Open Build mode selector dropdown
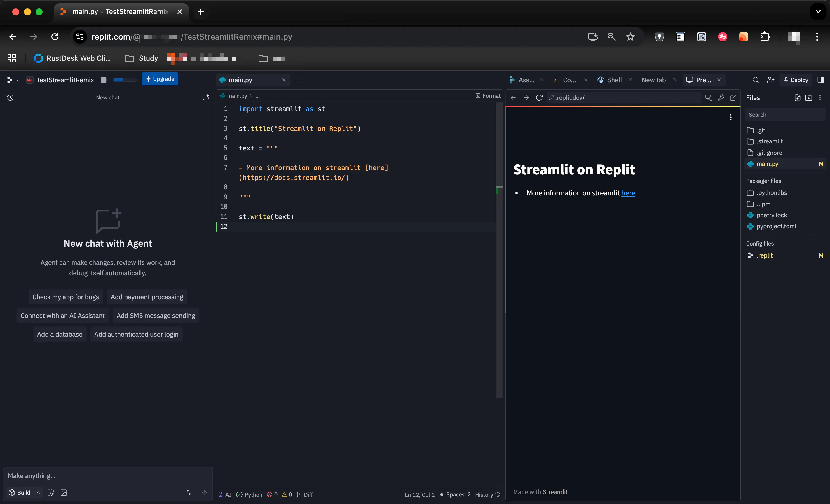 24,493
